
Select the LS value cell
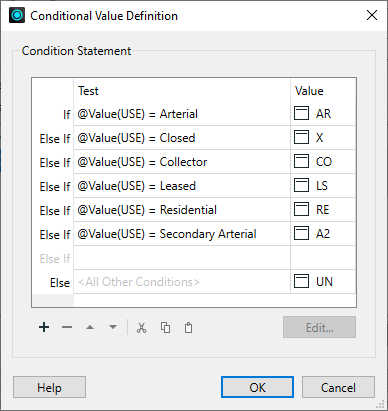(323, 186)
